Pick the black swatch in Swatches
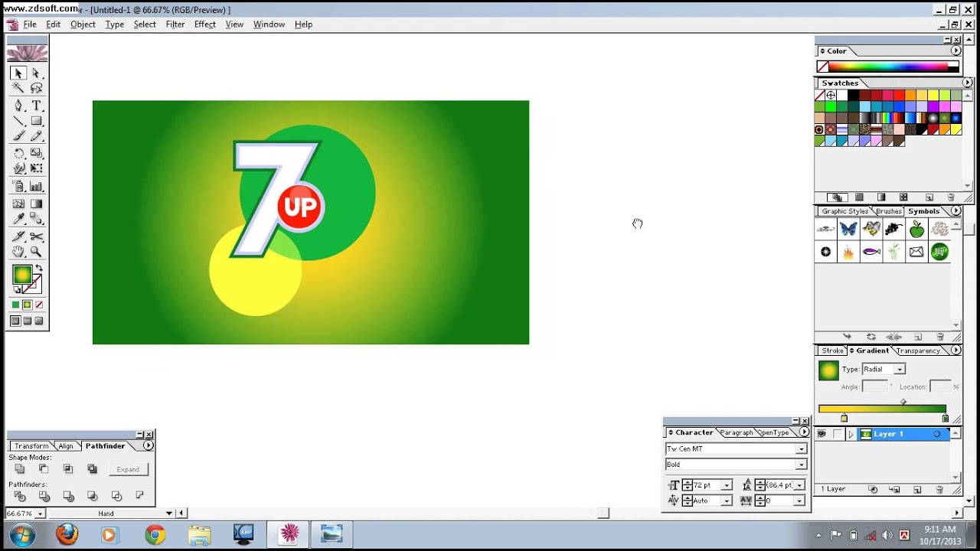Image resolution: width=980 pixels, height=551 pixels. click(853, 96)
